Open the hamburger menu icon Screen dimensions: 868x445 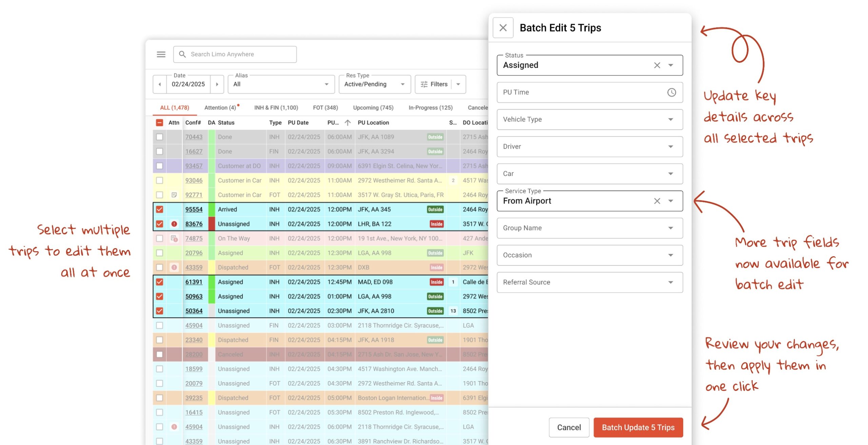pyautogui.click(x=161, y=54)
